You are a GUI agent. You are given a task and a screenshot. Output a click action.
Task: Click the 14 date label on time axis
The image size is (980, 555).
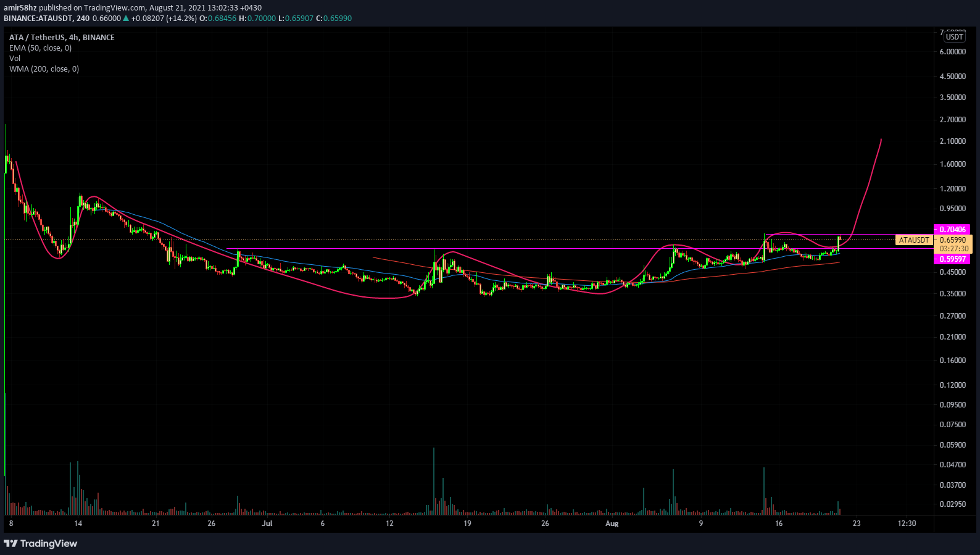[78, 524]
